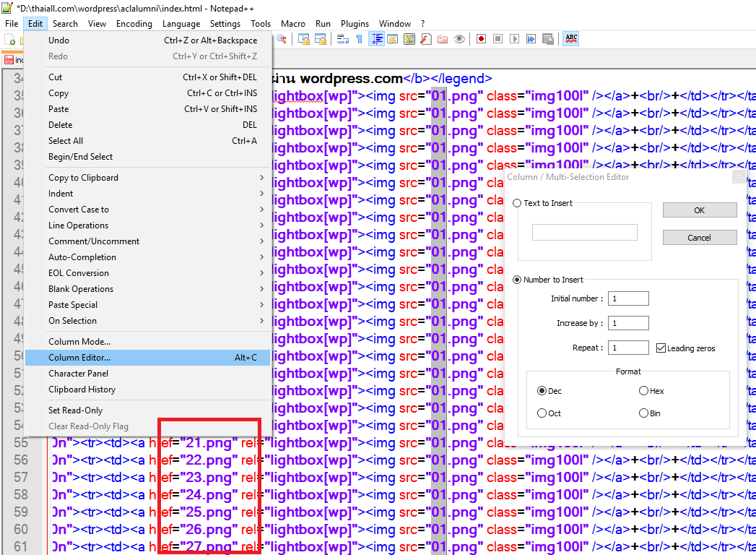The image size is (756, 555).
Task: Choose the Hex format radio button
Action: [643, 391]
